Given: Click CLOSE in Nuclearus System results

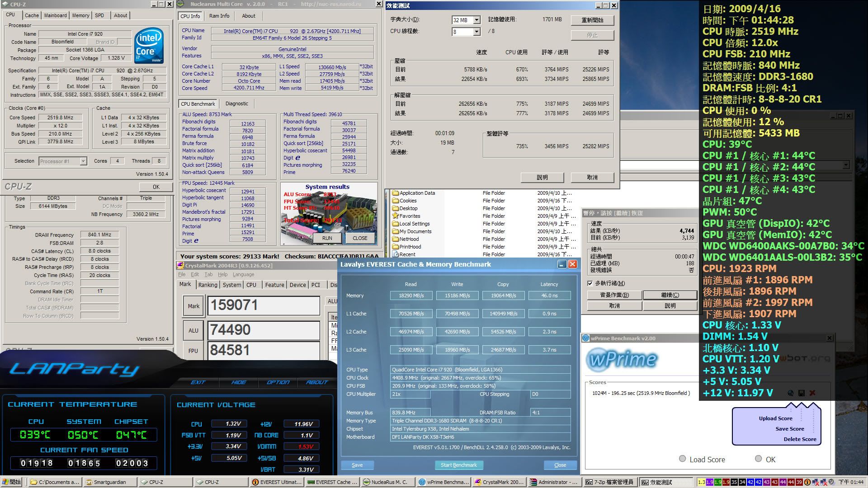Looking at the screenshot, I should tap(360, 238).
